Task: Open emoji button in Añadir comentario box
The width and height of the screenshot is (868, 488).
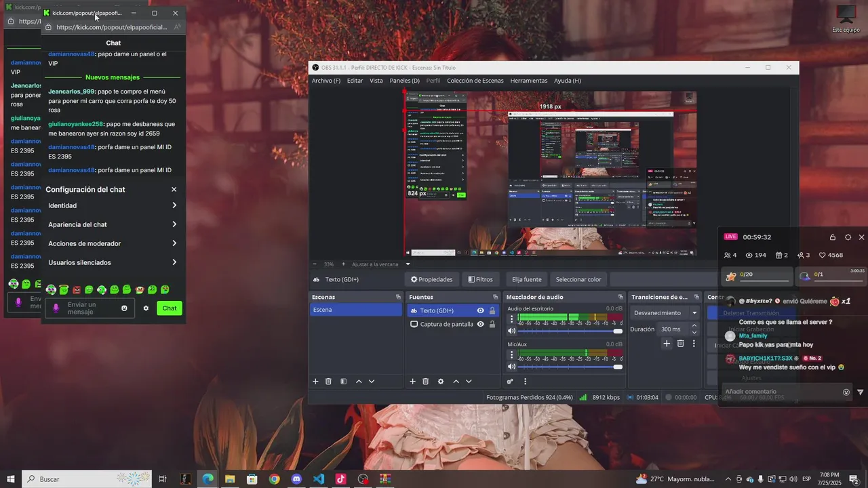Action: pyautogui.click(x=846, y=392)
